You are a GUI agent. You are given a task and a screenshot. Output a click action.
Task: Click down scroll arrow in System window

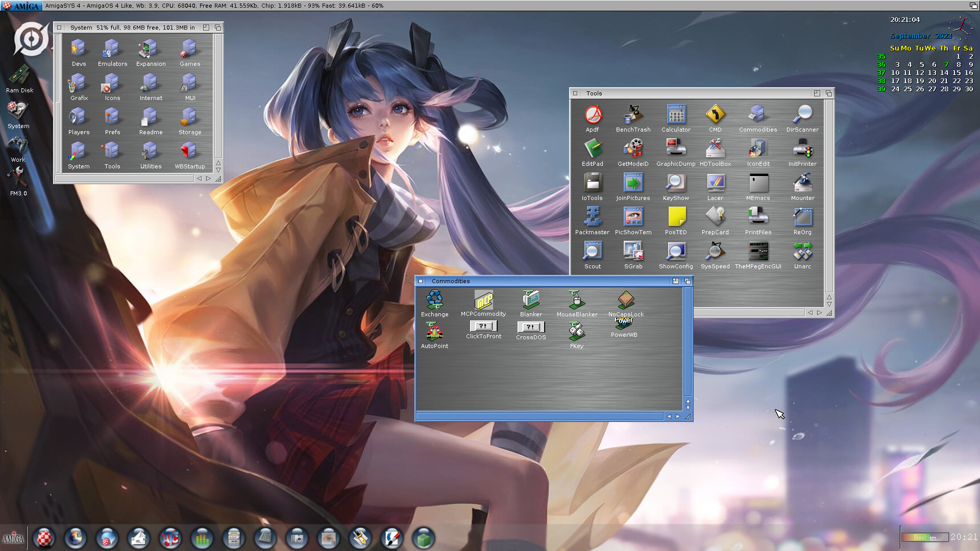coord(218,170)
